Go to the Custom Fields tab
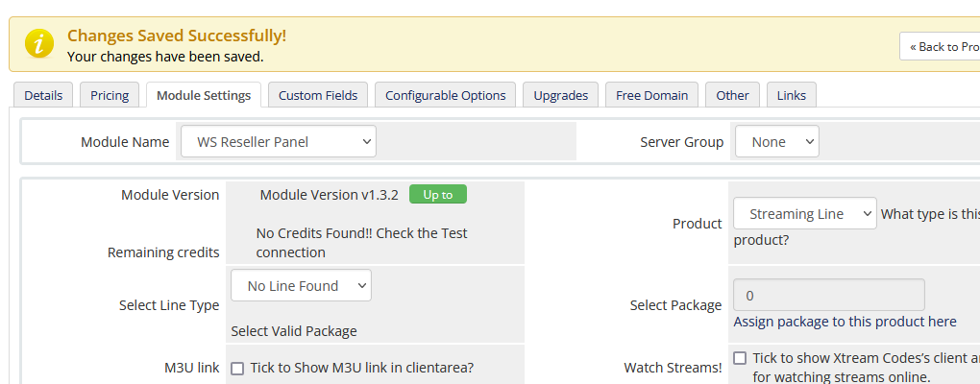Image resolution: width=980 pixels, height=384 pixels. point(317,95)
